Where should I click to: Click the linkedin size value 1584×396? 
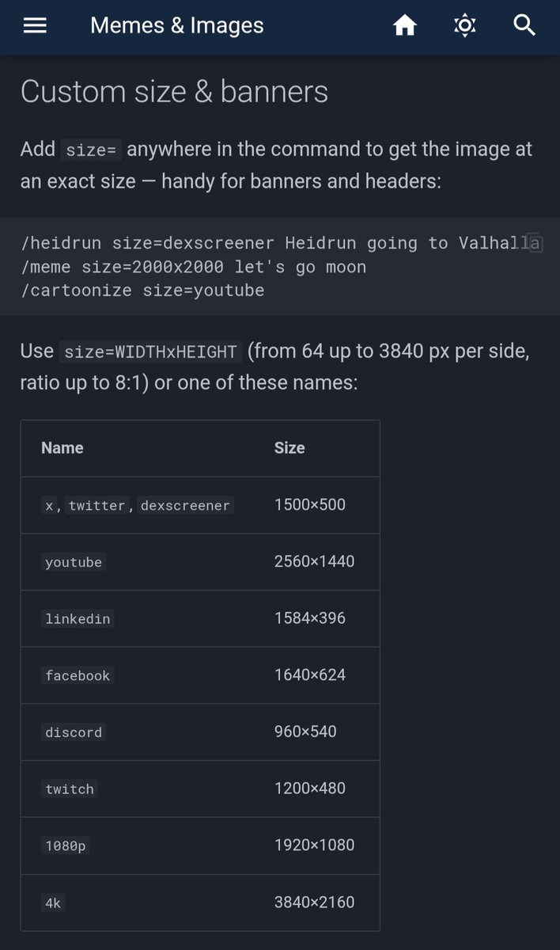(x=310, y=618)
